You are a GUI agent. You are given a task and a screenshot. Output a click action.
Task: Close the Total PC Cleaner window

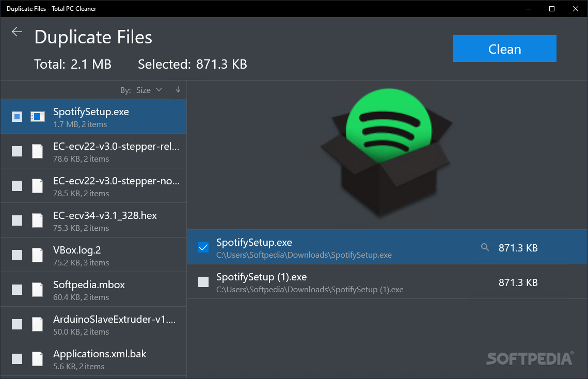tap(575, 9)
